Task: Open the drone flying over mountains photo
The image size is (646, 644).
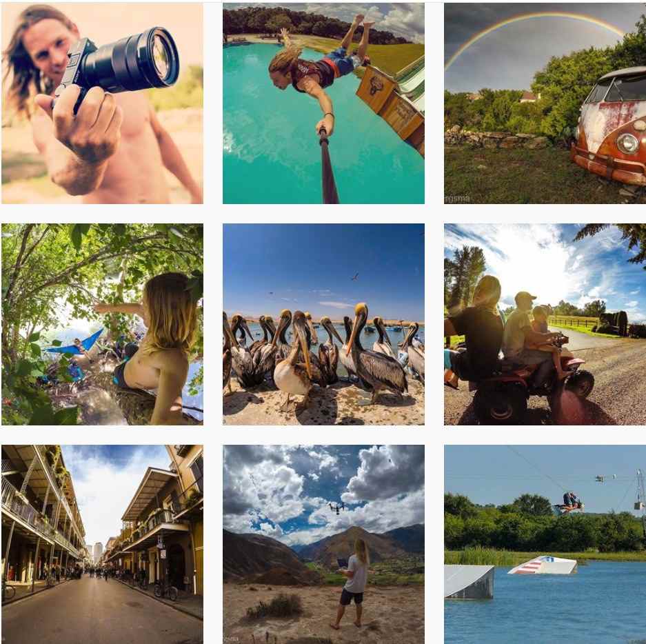Action: pyautogui.click(x=323, y=544)
